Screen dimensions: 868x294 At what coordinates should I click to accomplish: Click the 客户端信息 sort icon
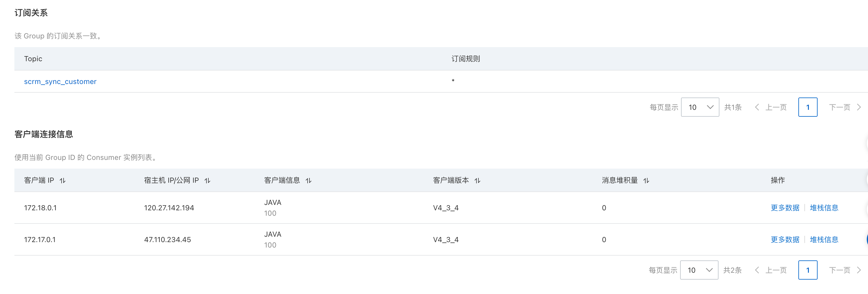308,181
